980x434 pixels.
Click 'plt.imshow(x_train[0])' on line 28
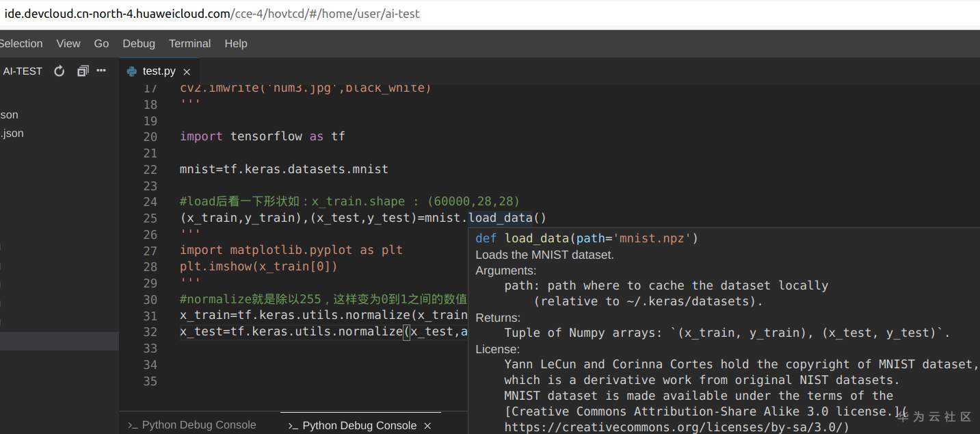click(x=259, y=266)
